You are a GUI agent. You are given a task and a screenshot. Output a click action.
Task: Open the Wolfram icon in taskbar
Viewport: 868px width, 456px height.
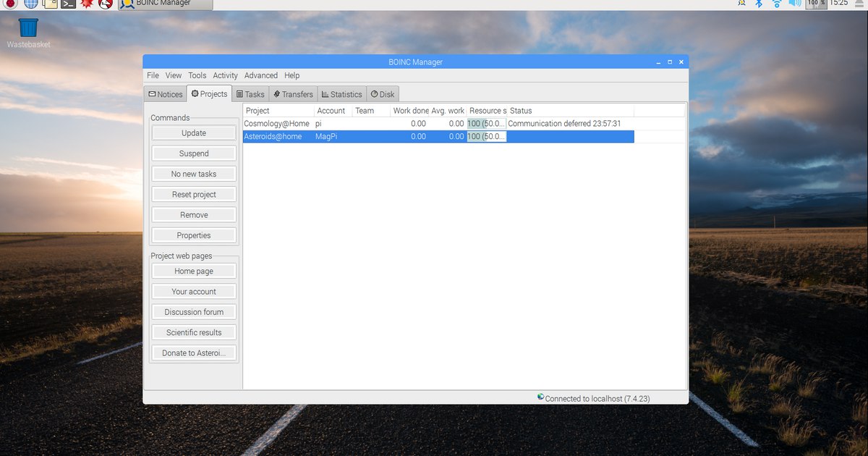click(x=106, y=3)
